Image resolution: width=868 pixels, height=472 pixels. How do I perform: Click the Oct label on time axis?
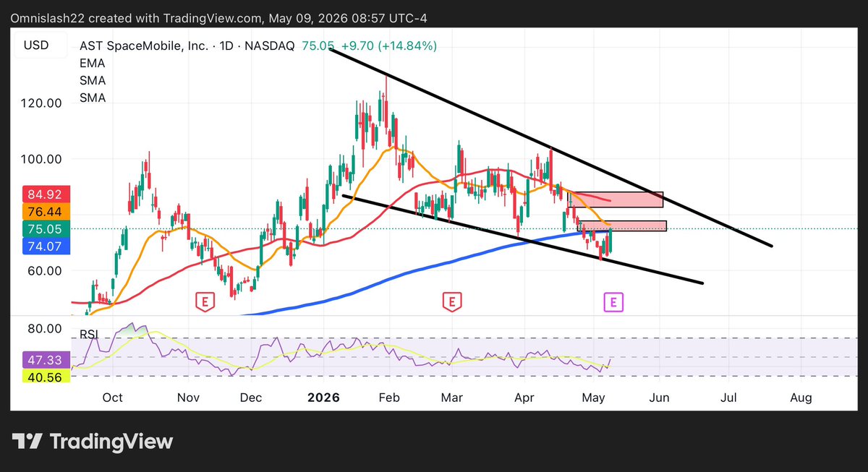pos(112,398)
